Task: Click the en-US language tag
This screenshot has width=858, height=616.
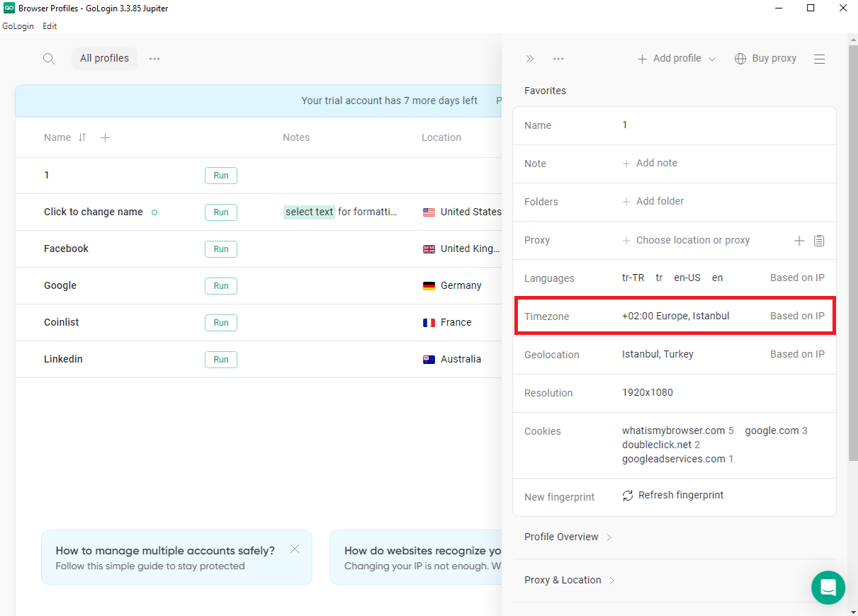Action: (687, 278)
